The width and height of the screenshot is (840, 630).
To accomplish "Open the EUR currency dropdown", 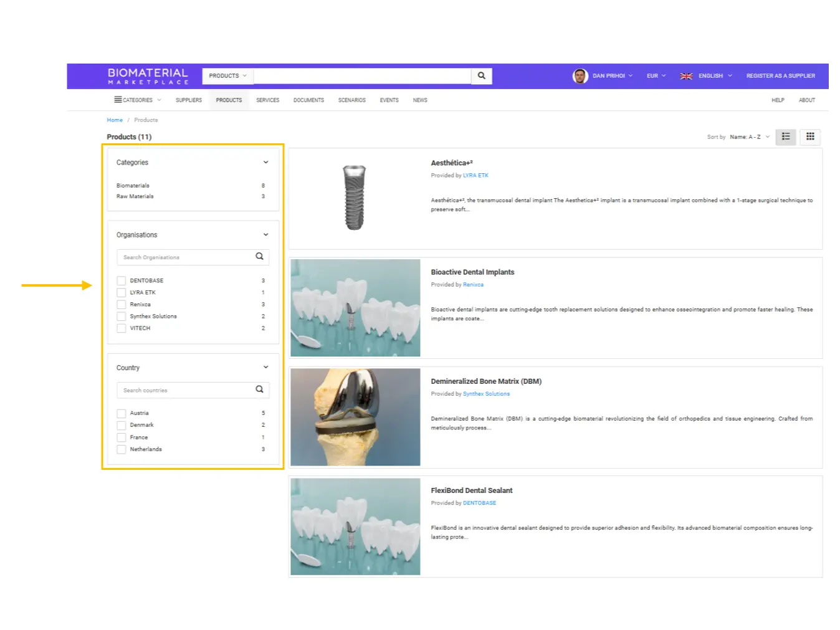I will (656, 76).
